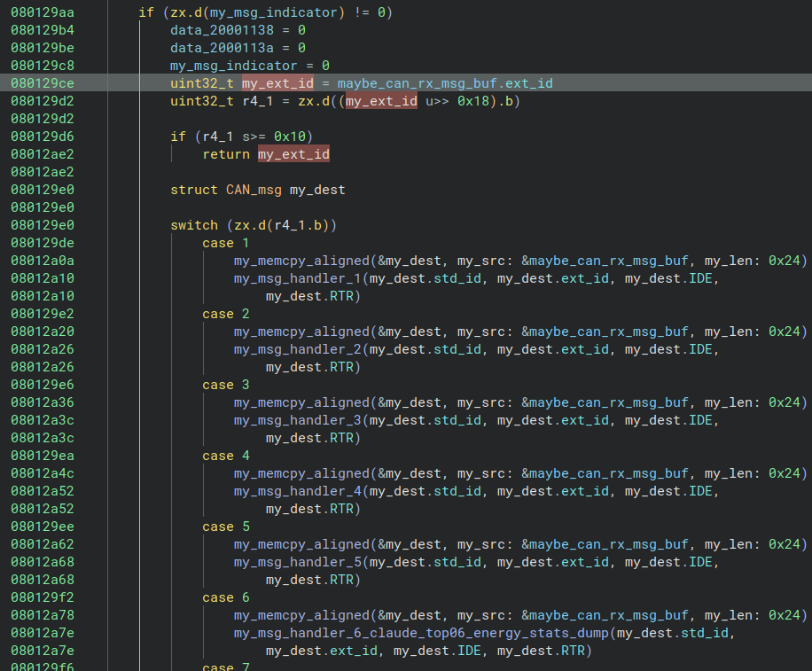
Task: Click address 08012a20 in the gutter
Action: pyautogui.click(x=43, y=332)
